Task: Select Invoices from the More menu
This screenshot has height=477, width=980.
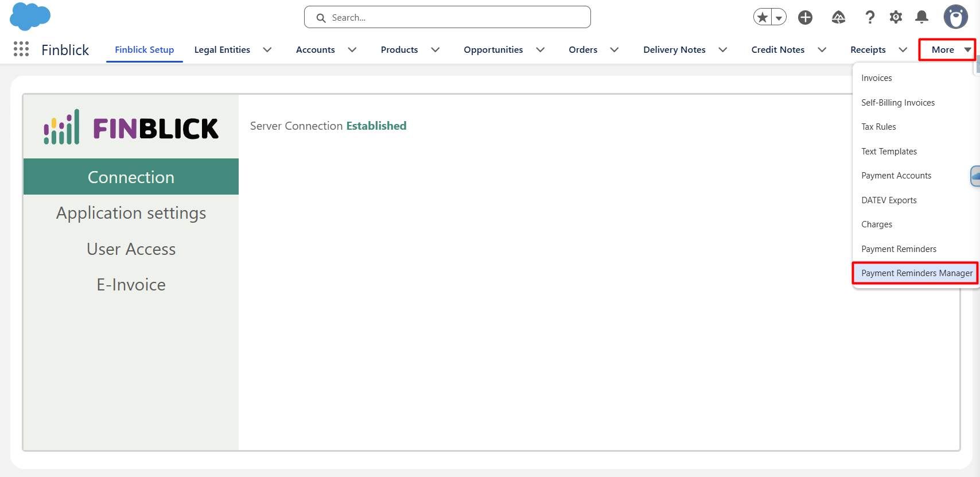Action: (916, 78)
